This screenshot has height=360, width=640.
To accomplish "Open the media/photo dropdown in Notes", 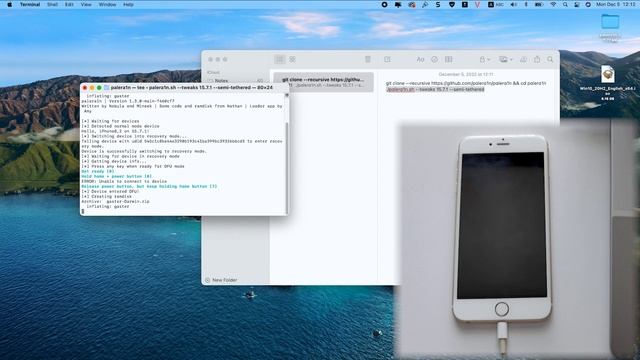I will tap(506, 60).
